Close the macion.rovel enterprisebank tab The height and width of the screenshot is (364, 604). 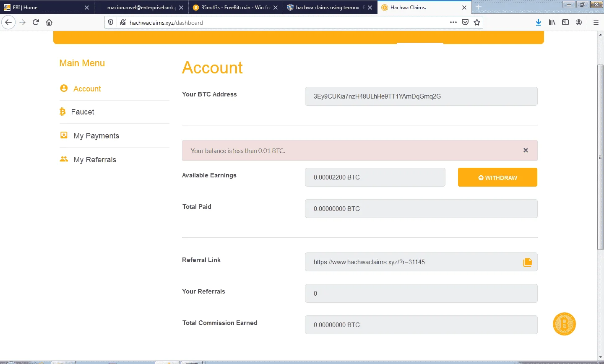(x=181, y=7)
